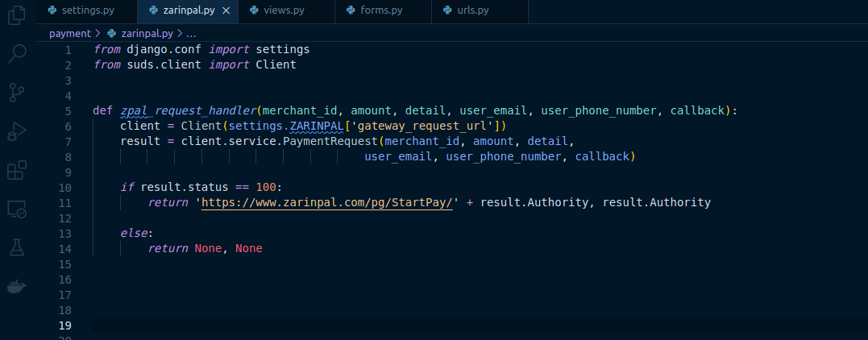The height and width of the screenshot is (340, 868).
Task: Click the first None on line 14
Action: click(x=208, y=249)
